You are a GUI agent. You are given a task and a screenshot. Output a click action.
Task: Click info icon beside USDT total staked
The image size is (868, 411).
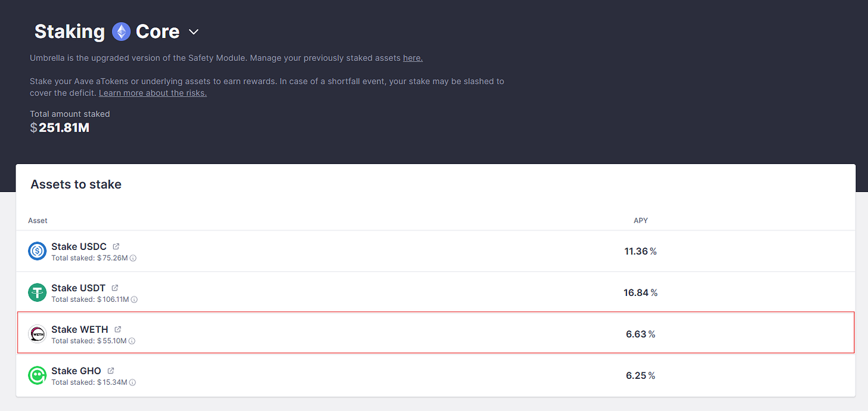point(134,299)
